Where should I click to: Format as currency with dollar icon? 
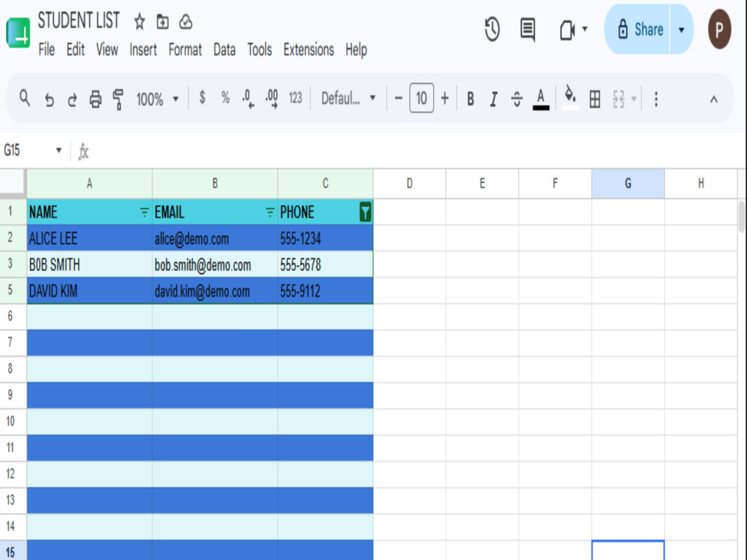click(202, 98)
